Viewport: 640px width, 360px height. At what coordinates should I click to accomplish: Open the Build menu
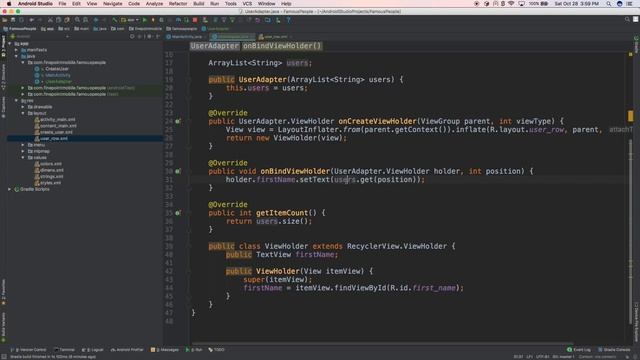(199, 4)
